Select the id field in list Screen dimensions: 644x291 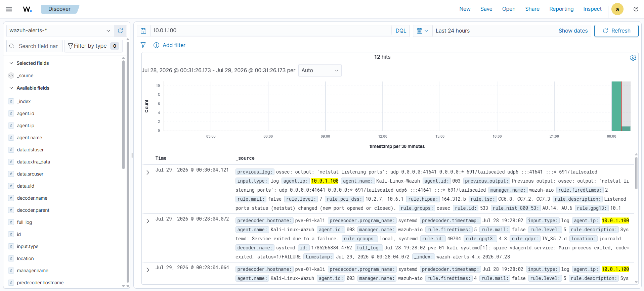(19, 234)
